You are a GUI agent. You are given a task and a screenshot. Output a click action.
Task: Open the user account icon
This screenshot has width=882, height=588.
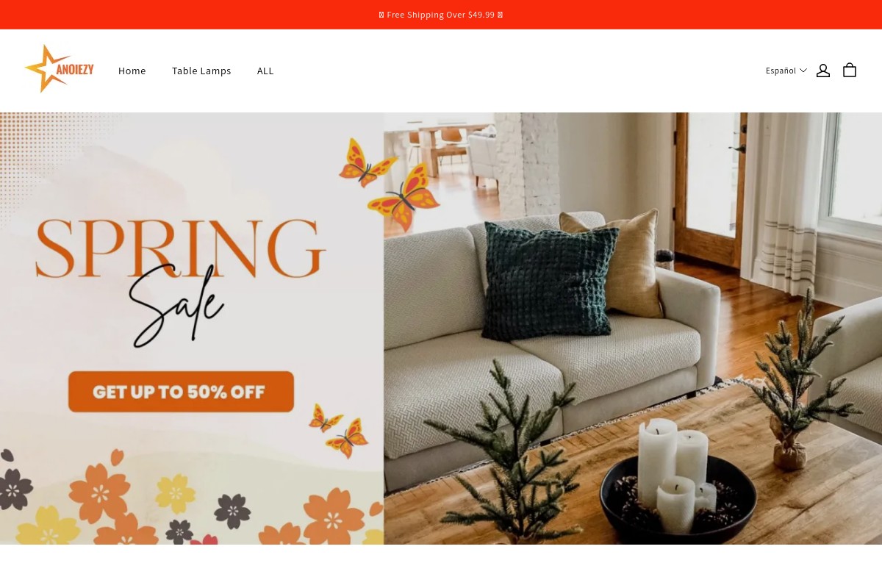[823, 71]
